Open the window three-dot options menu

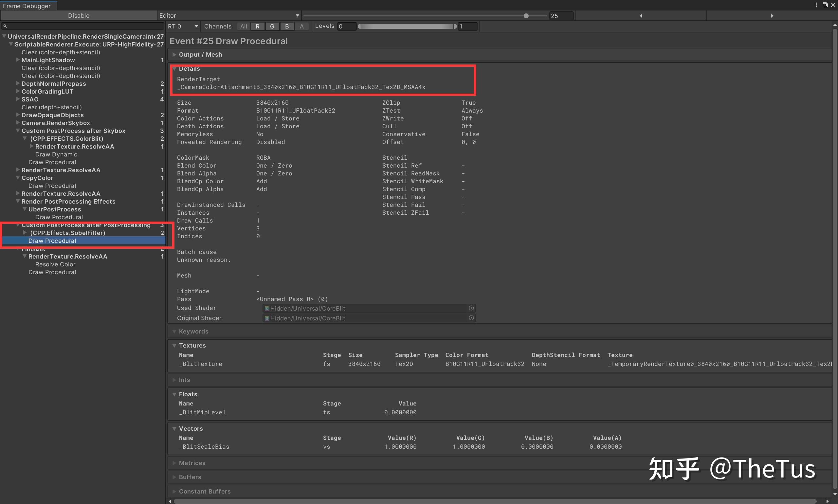[816, 5]
